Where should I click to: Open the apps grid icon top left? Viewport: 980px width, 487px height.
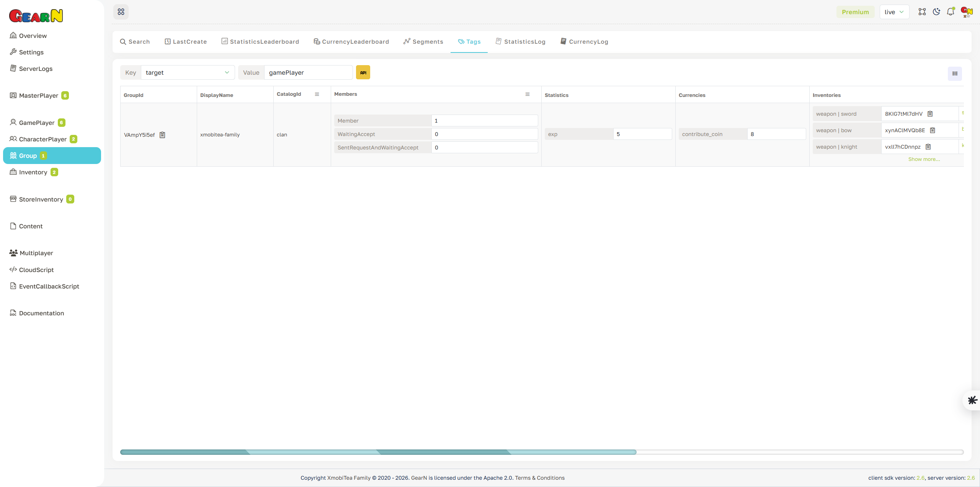121,11
